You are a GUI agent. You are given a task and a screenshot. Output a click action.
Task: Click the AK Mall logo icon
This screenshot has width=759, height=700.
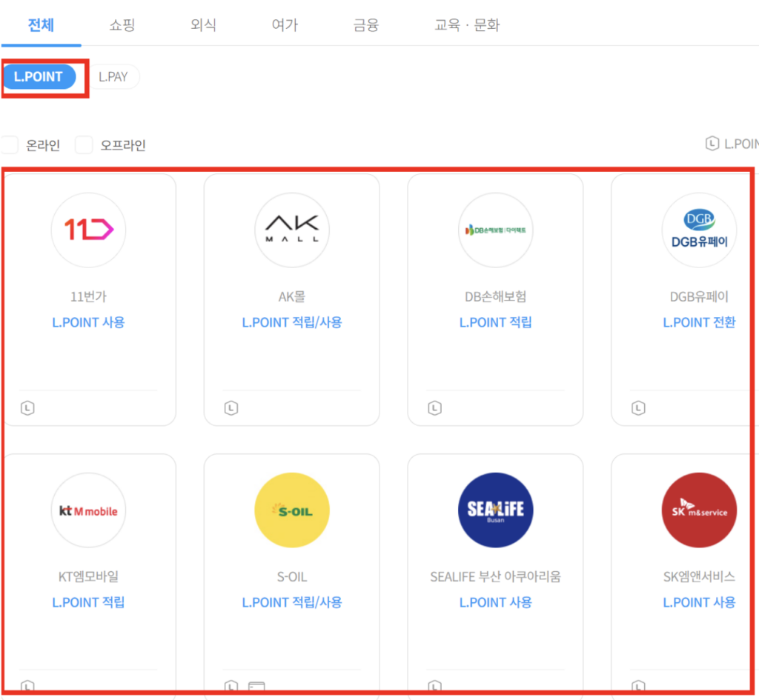point(292,230)
